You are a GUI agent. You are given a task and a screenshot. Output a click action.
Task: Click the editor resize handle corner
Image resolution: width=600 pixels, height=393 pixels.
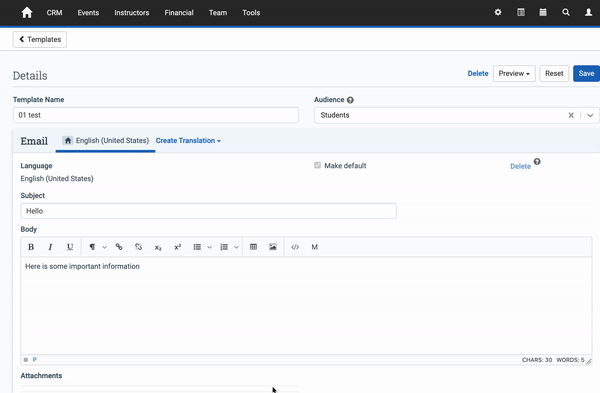pos(589,361)
